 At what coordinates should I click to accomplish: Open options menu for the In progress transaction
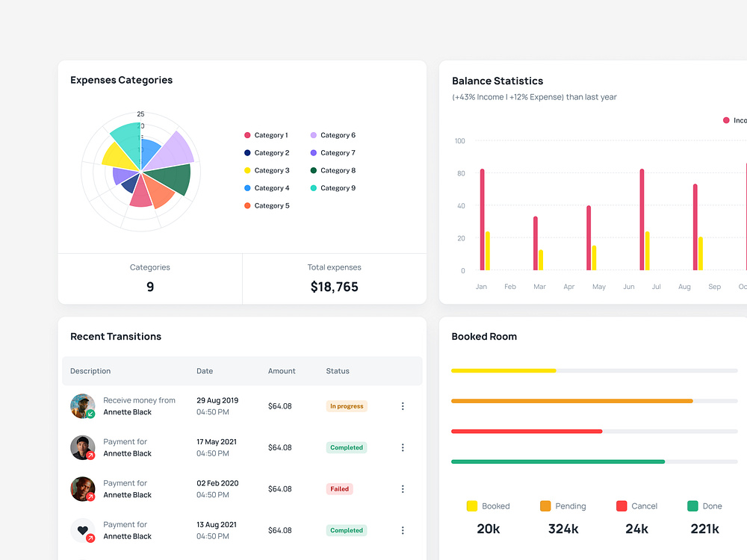[403, 406]
